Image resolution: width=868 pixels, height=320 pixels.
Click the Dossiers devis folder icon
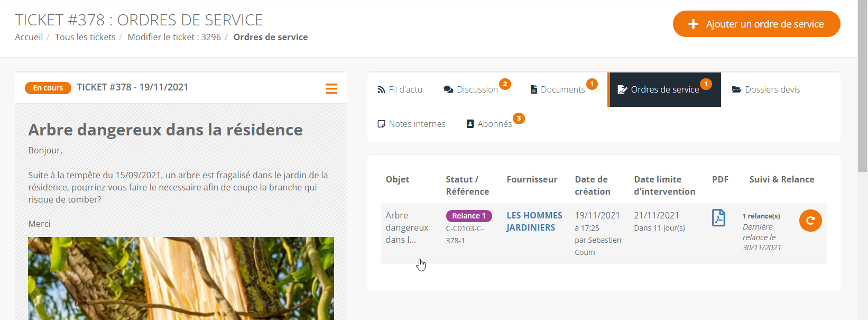tap(736, 89)
